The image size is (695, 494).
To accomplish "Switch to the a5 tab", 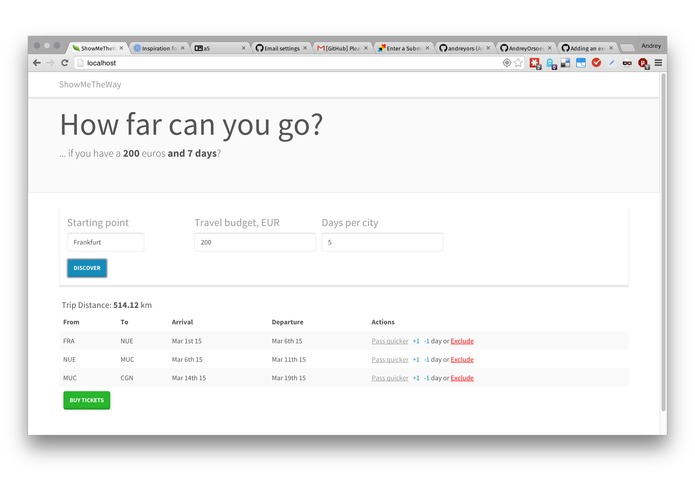I will pyautogui.click(x=220, y=48).
